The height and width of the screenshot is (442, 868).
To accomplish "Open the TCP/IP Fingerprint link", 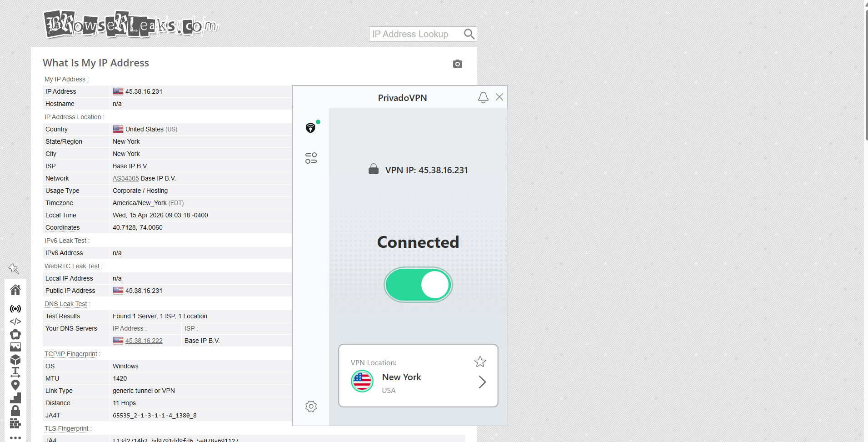I will point(71,354).
